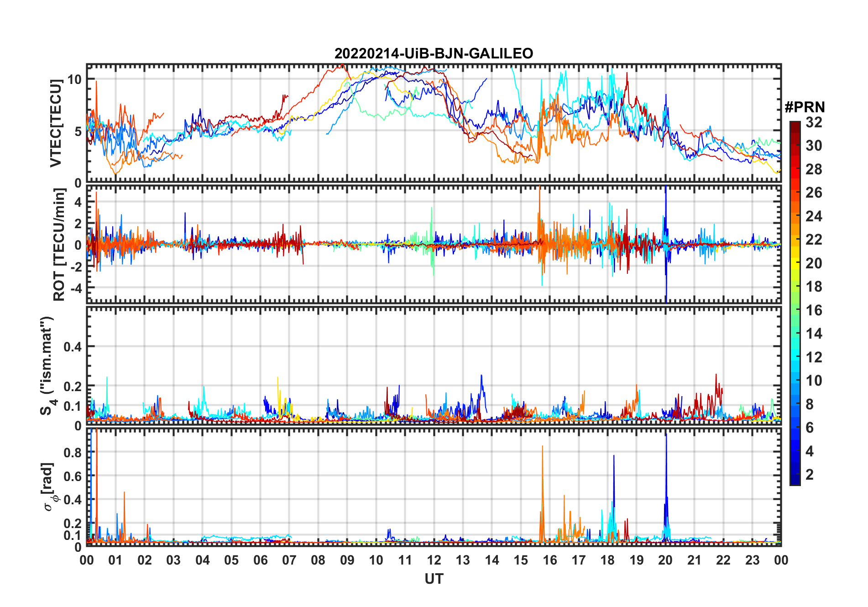Click the S4 ("ism.mat") y-axis label
868x607 pixels.
pyautogui.click(x=47, y=366)
